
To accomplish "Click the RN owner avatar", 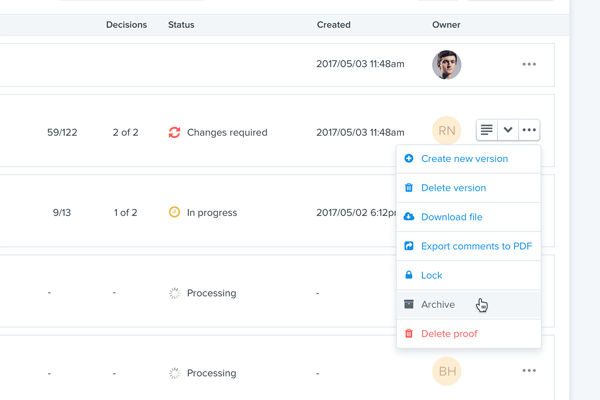I will point(446,131).
